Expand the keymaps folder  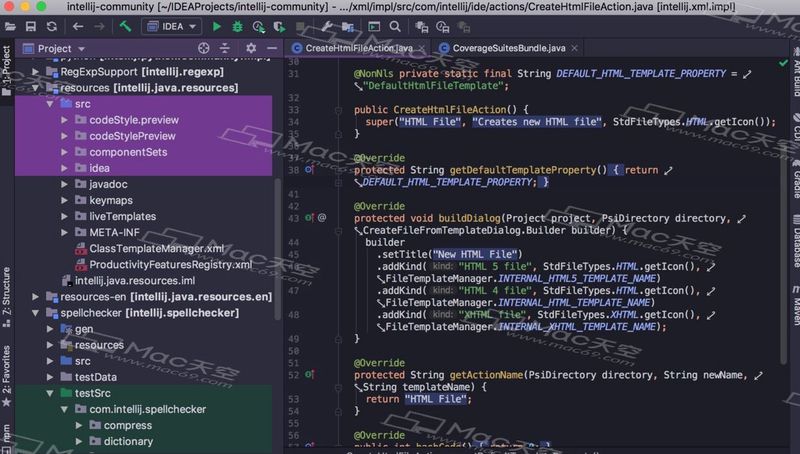point(64,200)
